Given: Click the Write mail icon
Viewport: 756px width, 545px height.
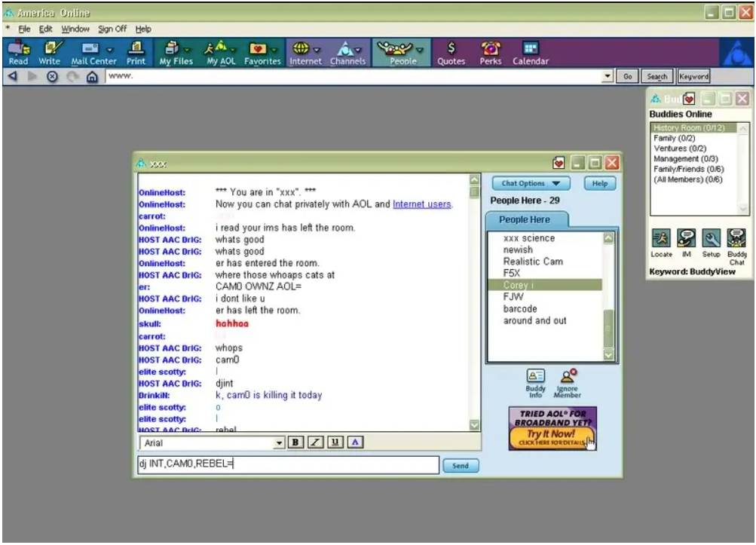Looking at the screenshot, I should (x=50, y=53).
